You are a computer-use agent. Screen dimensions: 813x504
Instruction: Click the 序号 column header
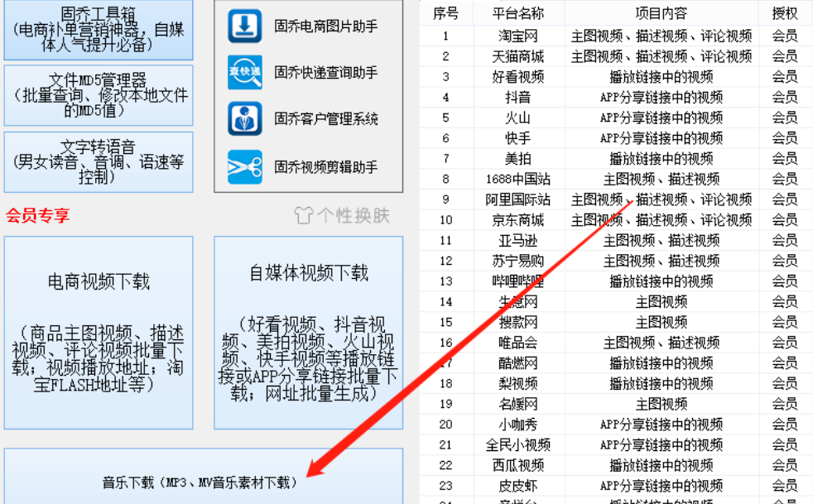pyautogui.click(x=446, y=13)
